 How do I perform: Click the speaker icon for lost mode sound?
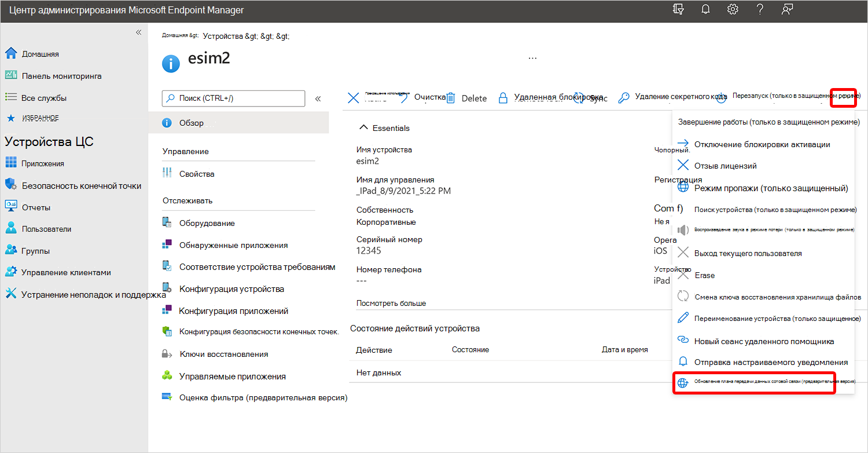(683, 230)
